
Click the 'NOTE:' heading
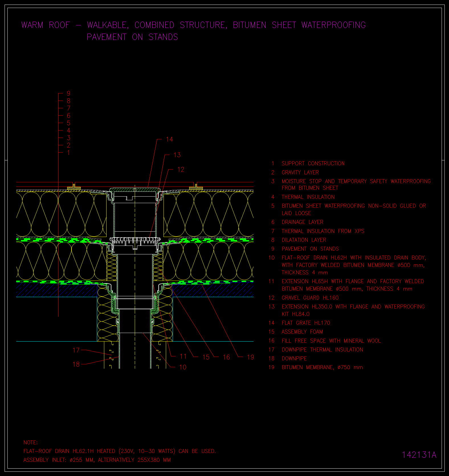(x=30, y=443)
